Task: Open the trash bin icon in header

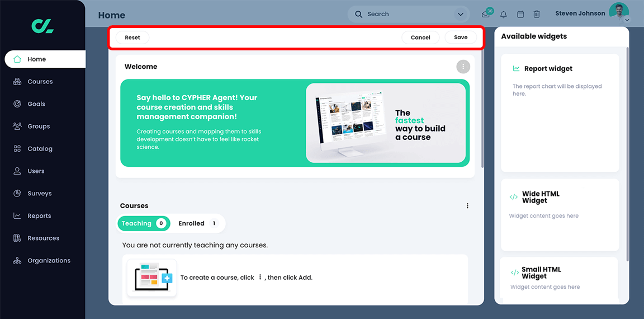Action: [537, 15]
